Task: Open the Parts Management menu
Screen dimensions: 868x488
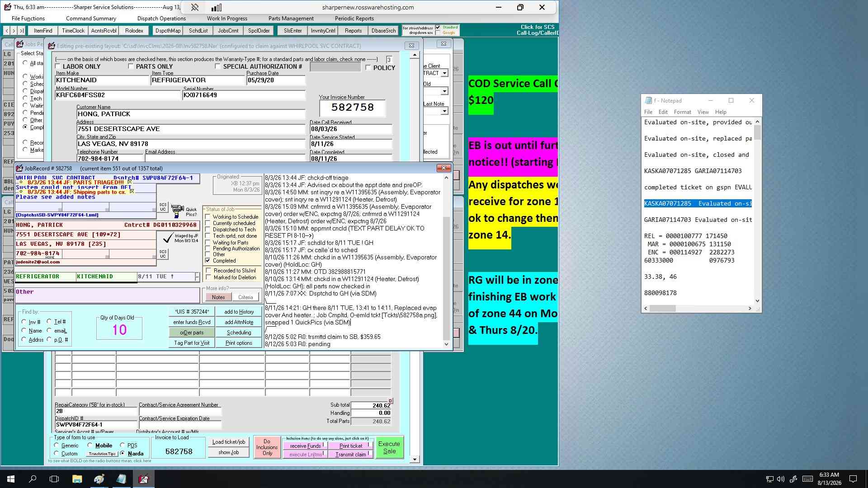Action: tap(291, 19)
